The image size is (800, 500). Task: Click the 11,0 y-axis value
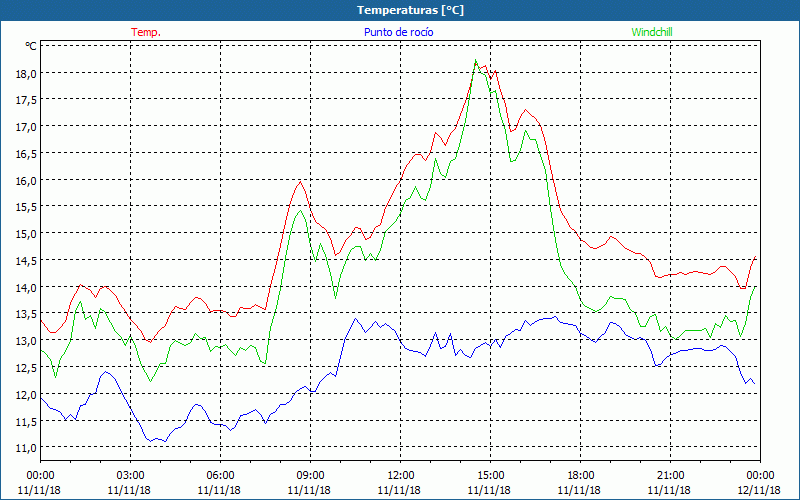(27, 448)
